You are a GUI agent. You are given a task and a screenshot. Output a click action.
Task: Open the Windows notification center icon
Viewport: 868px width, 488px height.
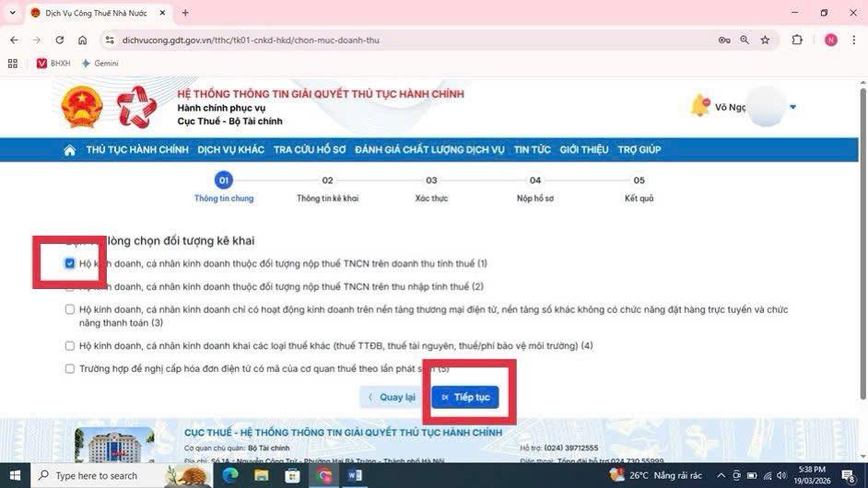[x=848, y=475]
